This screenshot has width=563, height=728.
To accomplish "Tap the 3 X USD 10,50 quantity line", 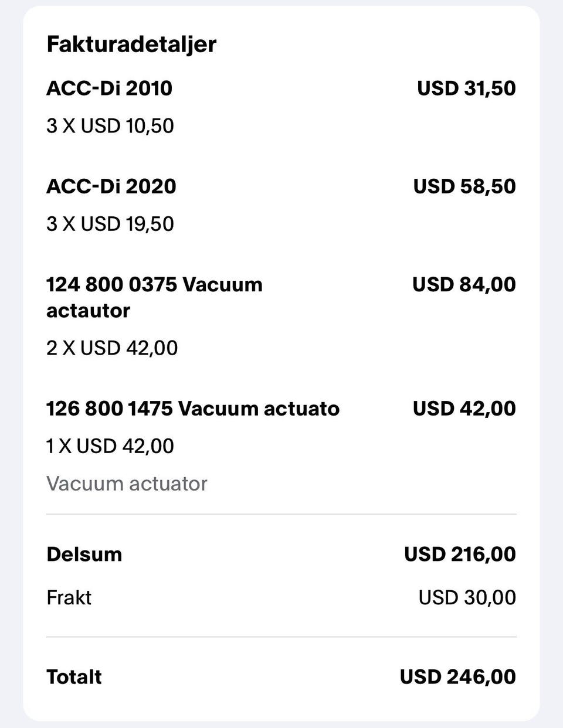I will pos(110,126).
